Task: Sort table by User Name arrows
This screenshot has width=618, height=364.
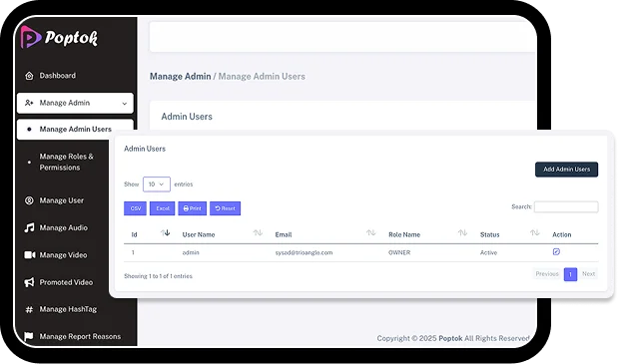Action: click(258, 233)
